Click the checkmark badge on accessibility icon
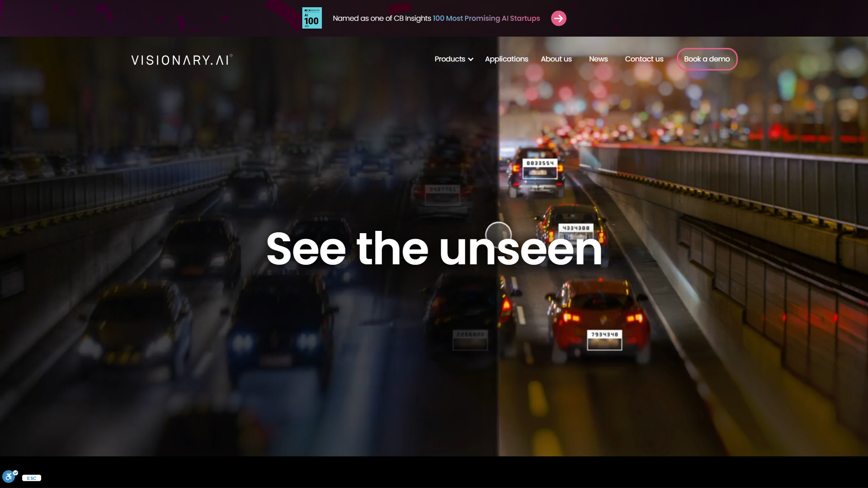The image size is (868, 488). 16,473
